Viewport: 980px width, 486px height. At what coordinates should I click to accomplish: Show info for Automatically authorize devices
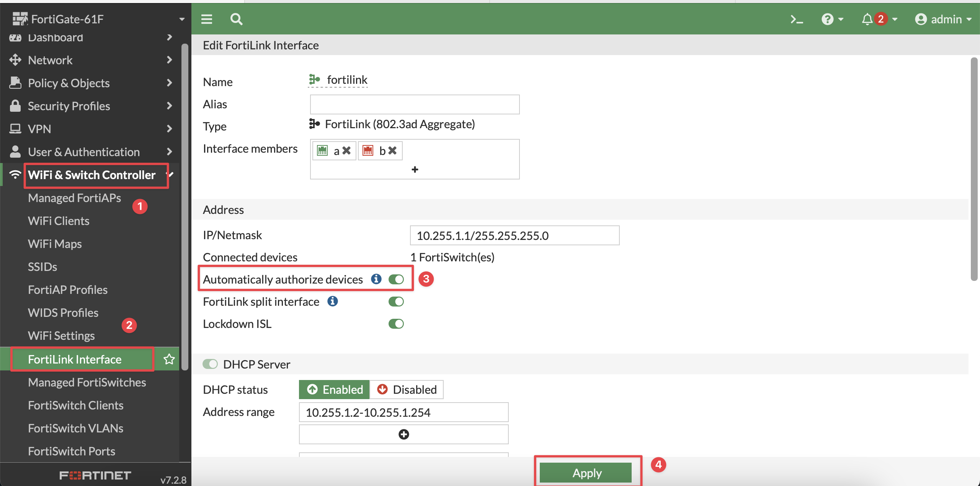tap(376, 279)
